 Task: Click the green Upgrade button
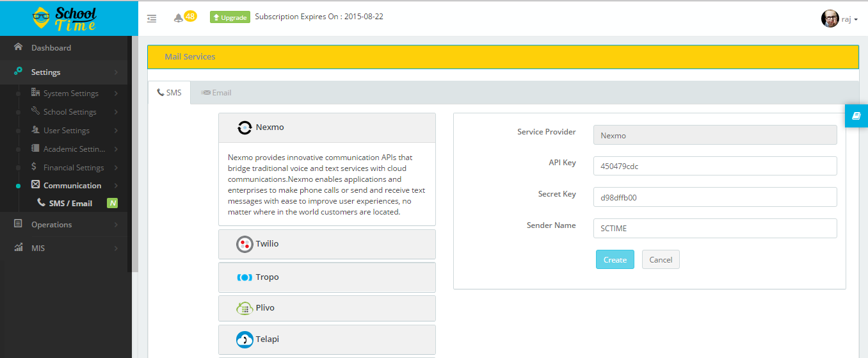coord(230,17)
